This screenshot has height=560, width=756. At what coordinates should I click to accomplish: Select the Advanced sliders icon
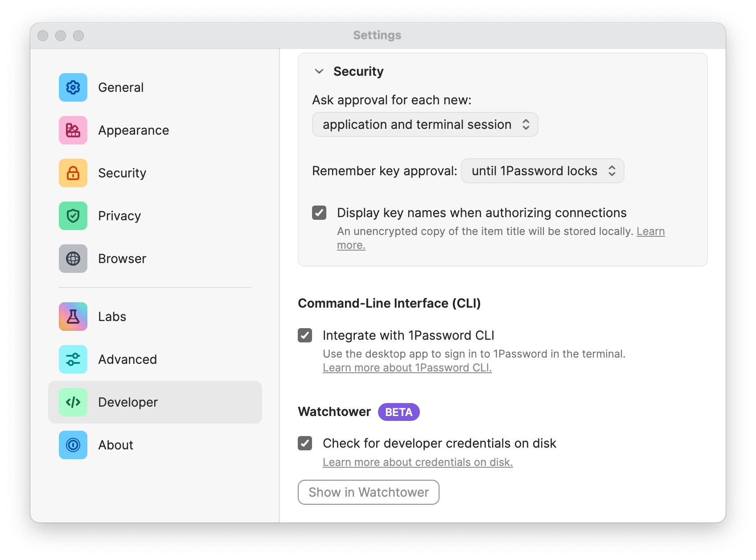(x=73, y=359)
